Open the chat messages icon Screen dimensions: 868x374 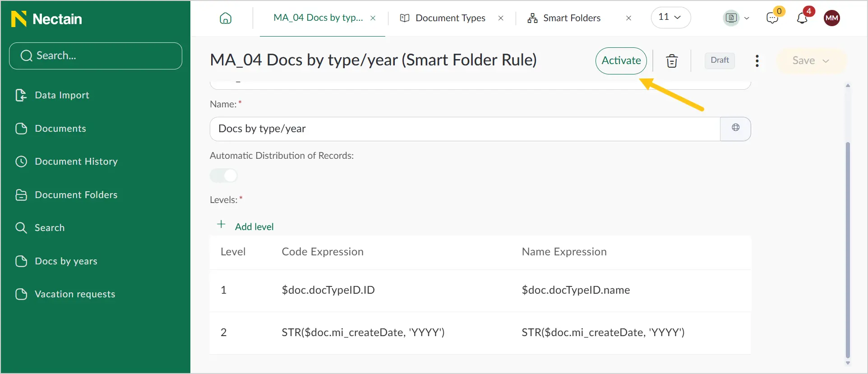click(x=772, y=18)
